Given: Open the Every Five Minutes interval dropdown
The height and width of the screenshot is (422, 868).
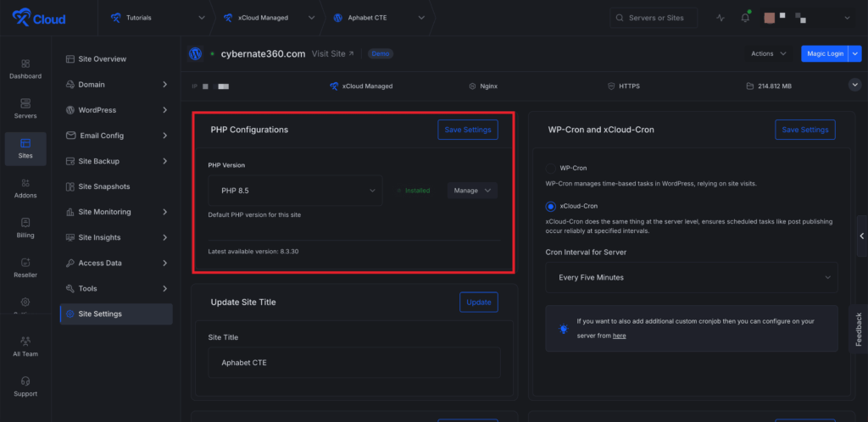Looking at the screenshot, I should tap(691, 277).
